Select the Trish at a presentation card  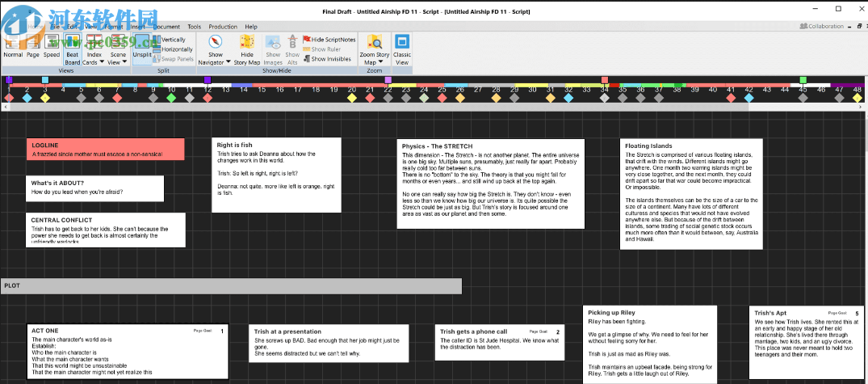pyautogui.click(x=329, y=343)
